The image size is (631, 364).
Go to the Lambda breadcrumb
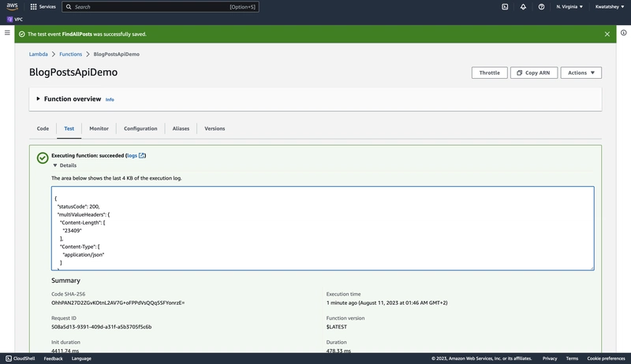point(38,54)
